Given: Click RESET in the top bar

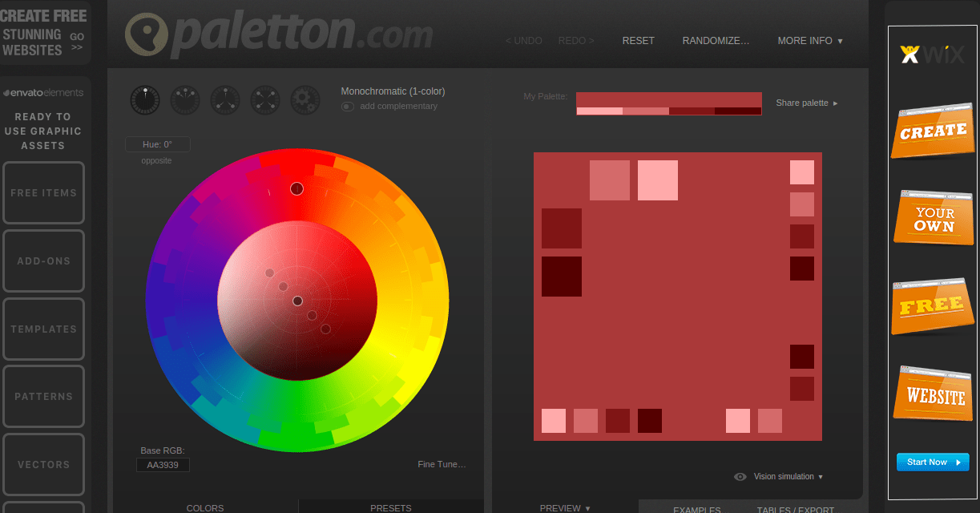Looking at the screenshot, I should click(639, 40).
